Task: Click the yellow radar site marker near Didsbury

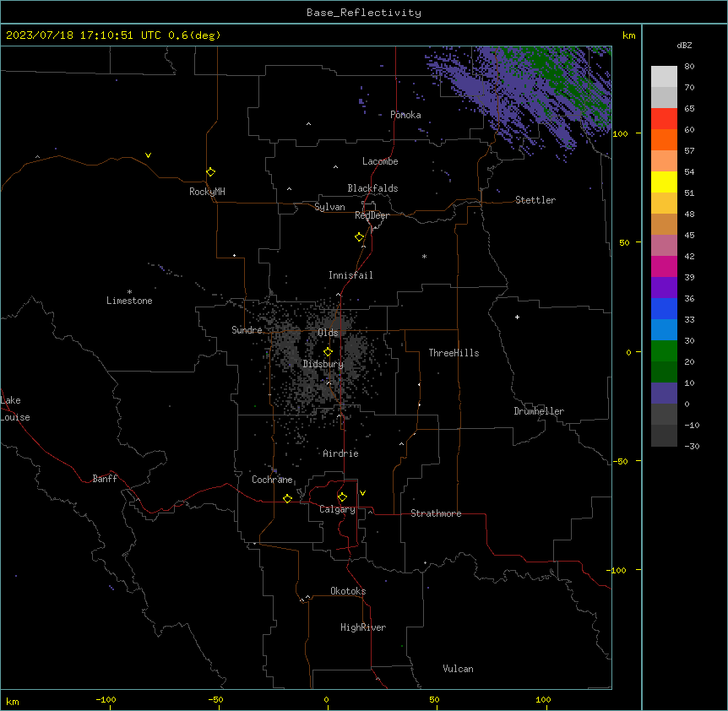Action: click(328, 352)
